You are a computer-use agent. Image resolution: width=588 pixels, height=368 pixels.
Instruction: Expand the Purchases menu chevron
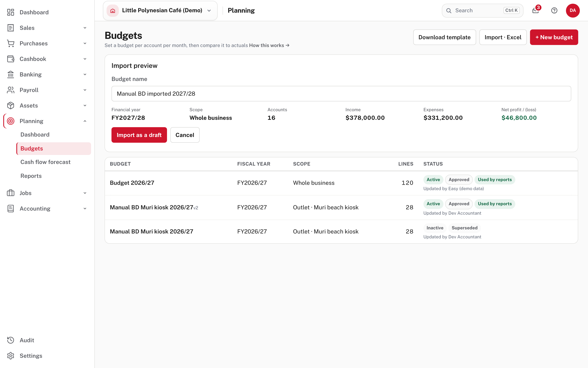[85, 43]
